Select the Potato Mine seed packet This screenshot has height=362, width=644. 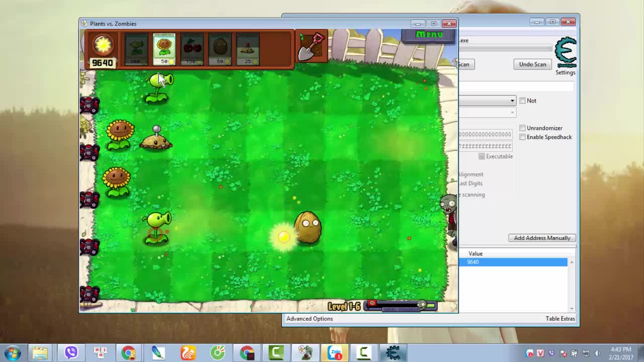(248, 49)
